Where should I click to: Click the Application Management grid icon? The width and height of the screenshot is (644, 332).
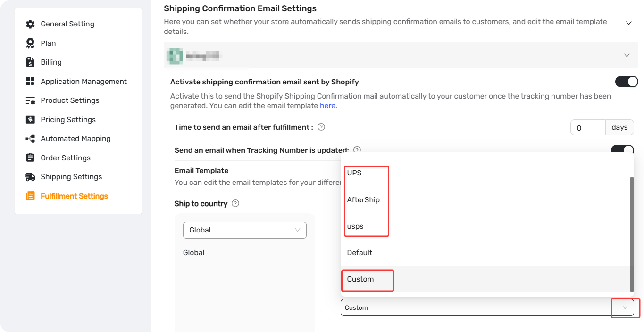click(x=30, y=81)
